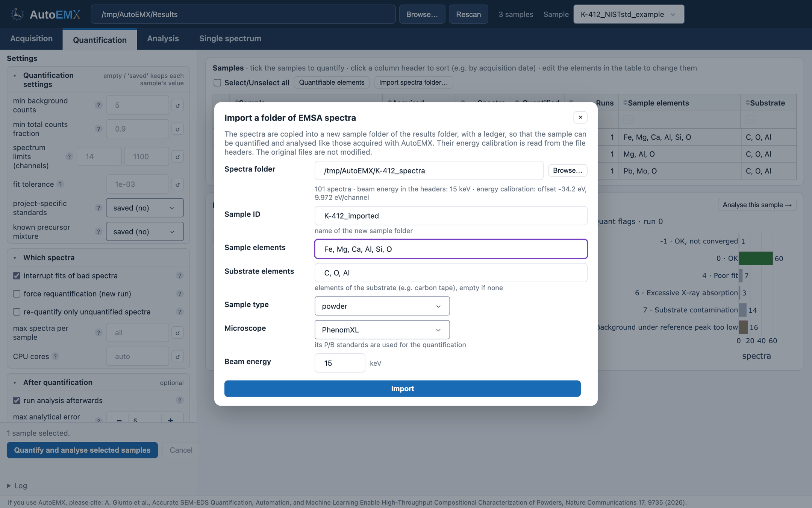Reset min total counts fraction value
Screen dimensions: 812x508
(x=177, y=129)
